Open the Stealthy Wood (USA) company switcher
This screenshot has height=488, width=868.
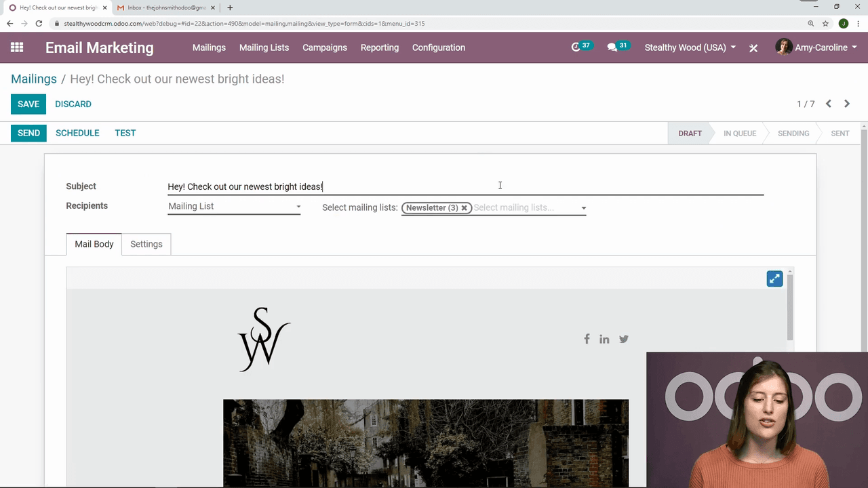click(x=690, y=47)
